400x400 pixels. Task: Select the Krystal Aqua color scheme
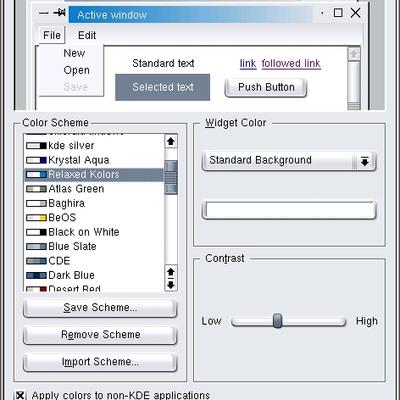point(94,160)
